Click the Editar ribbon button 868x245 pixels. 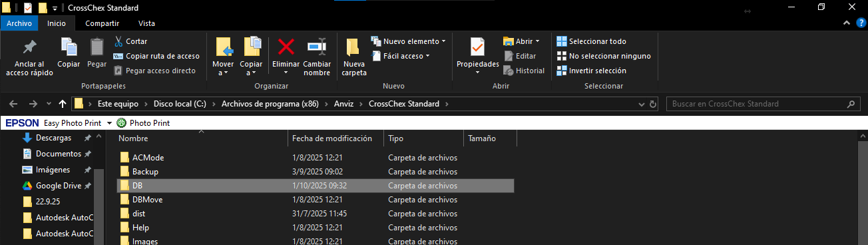pyautogui.click(x=520, y=56)
